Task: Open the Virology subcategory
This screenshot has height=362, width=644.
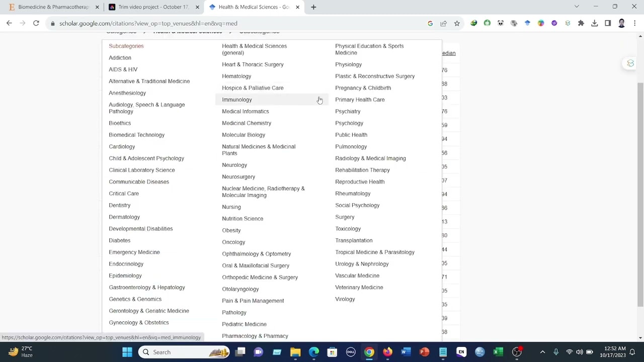Action: click(345, 299)
